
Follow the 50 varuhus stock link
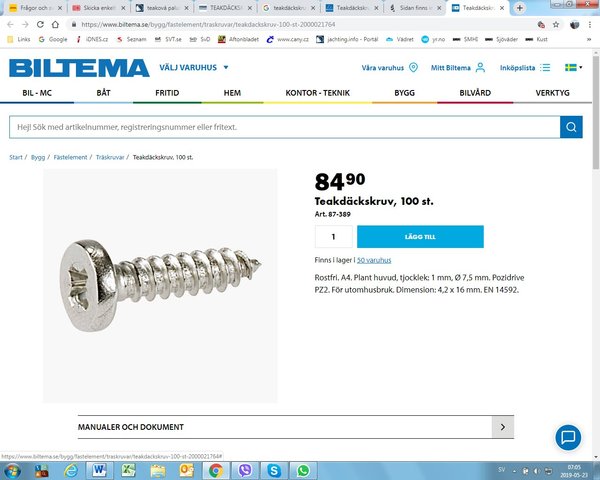coord(374,260)
